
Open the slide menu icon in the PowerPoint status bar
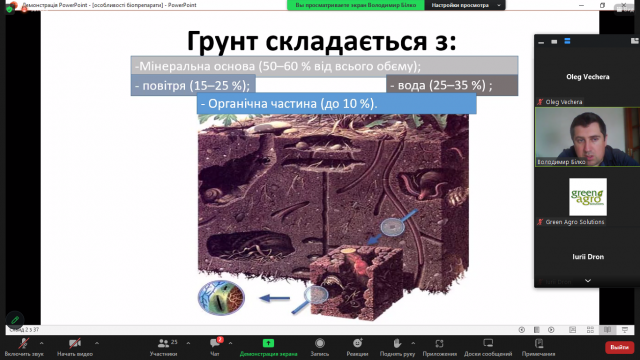click(536, 329)
